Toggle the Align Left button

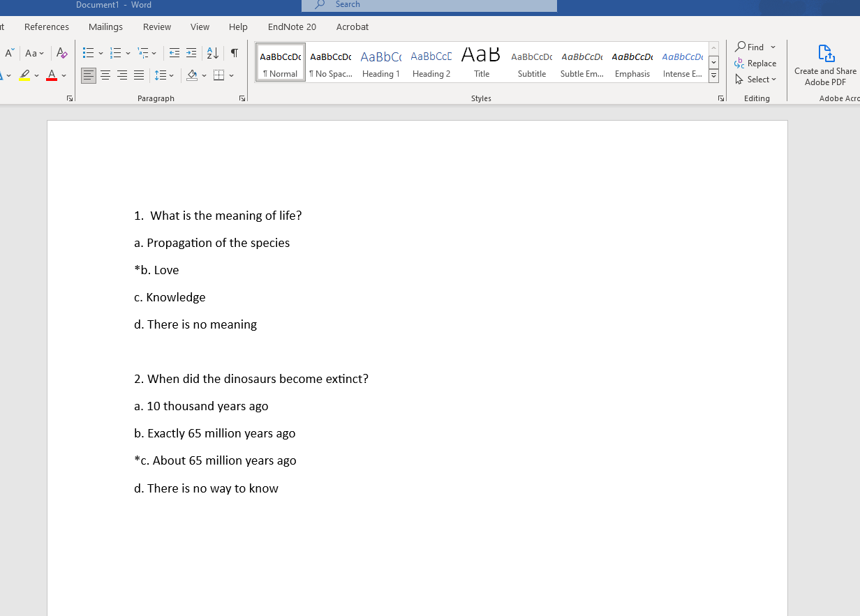(x=89, y=75)
